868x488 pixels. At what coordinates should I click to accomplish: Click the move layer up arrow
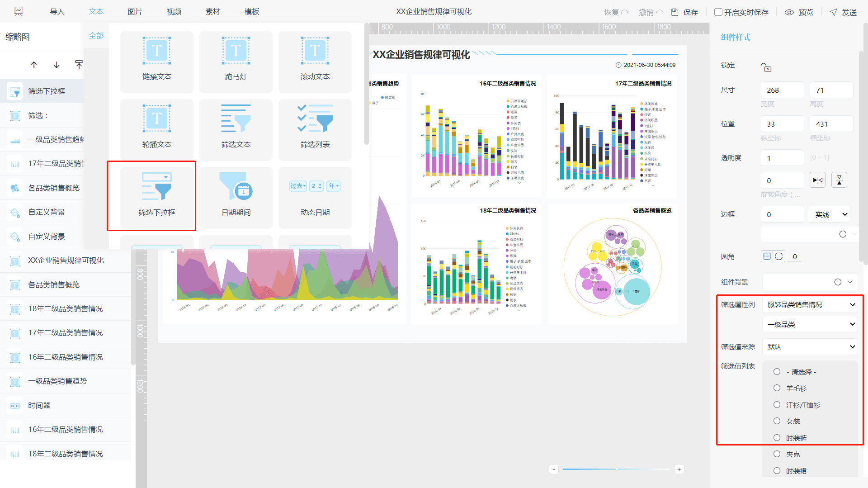34,65
